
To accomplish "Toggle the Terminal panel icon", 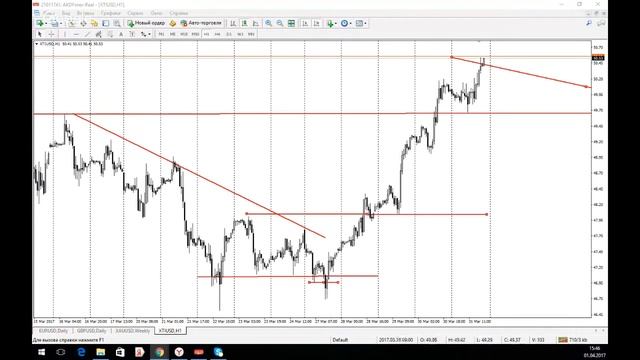I will tap(106, 23).
